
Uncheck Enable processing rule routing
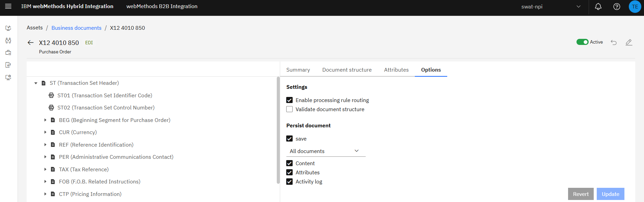[290, 100]
